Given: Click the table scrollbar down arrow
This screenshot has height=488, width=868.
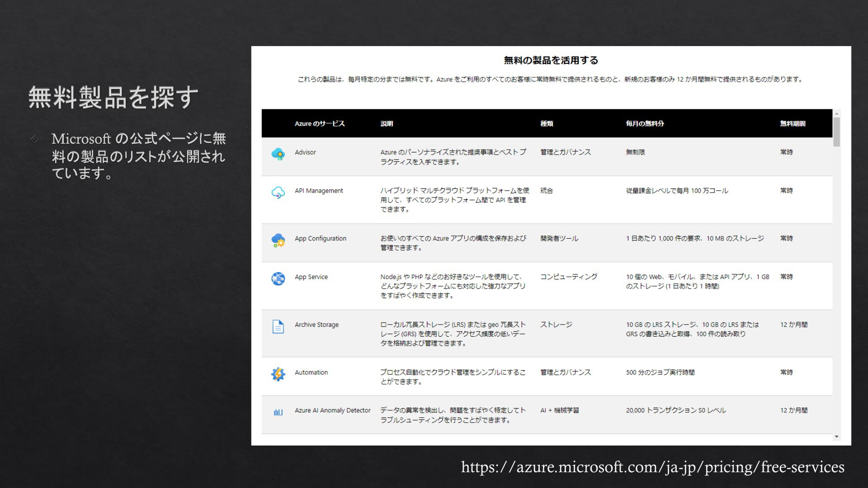Looking at the screenshot, I should [x=837, y=436].
